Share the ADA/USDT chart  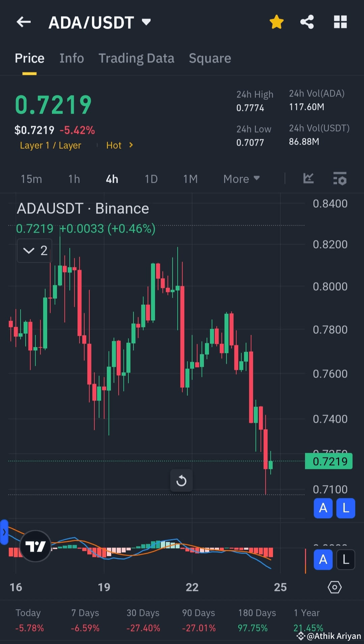(x=307, y=22)
